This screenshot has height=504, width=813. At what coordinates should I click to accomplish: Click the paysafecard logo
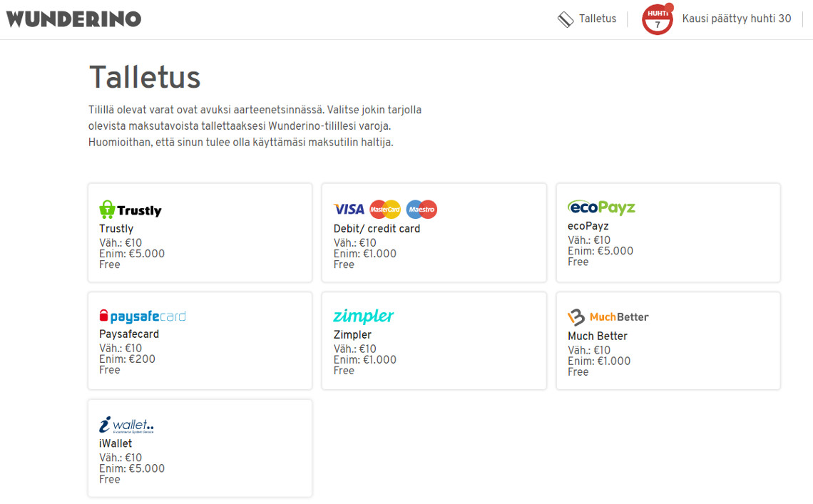point(143,317)
